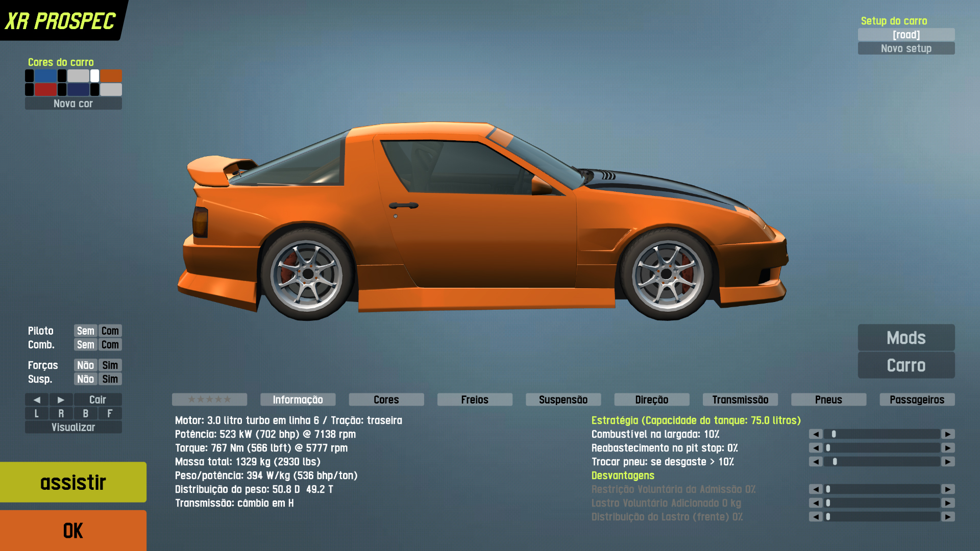Click the assistir button
Image resolution: width=980 pixels, height=551 pixels.
(x=73, y=482)
